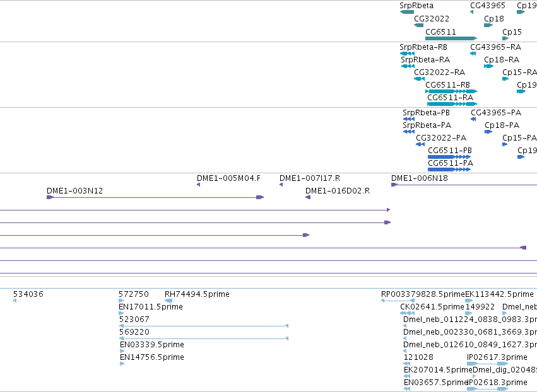
Task: Select the 572750 feature label
Action: pyautogui.click(x=134, y=294)
